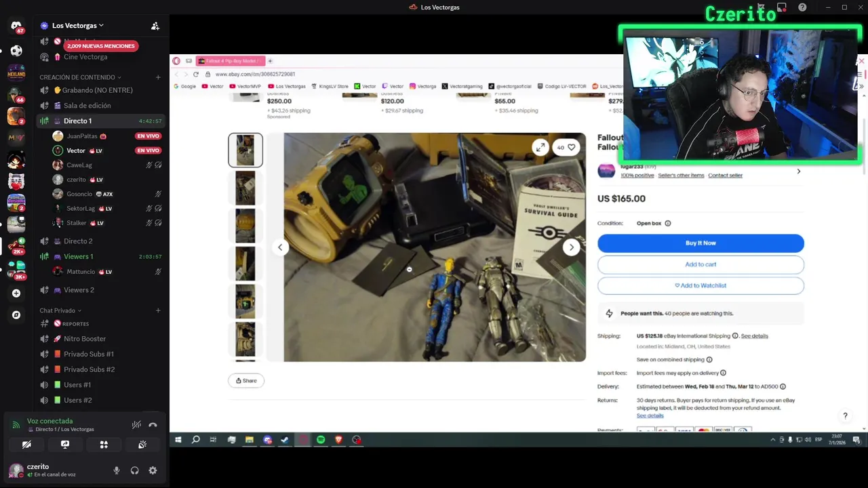Join Privado Subs #1 voice channel
Screen dimensions: 868x488
point(100,354)
